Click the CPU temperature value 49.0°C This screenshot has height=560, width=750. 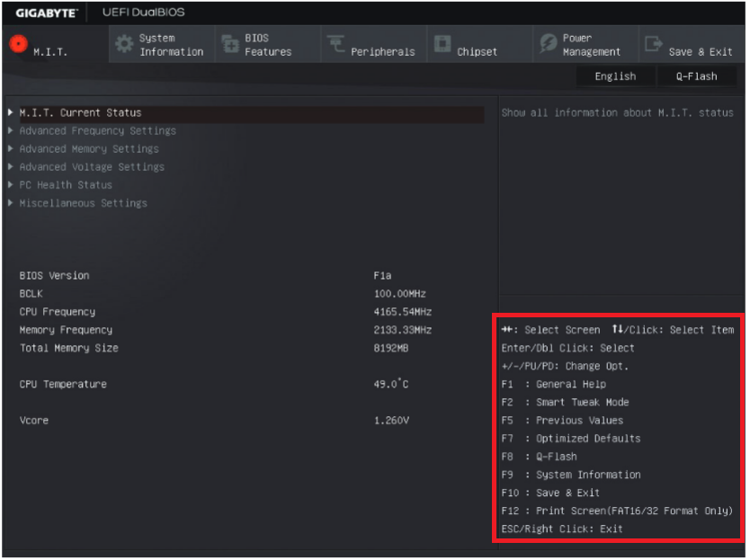point(391,384)
